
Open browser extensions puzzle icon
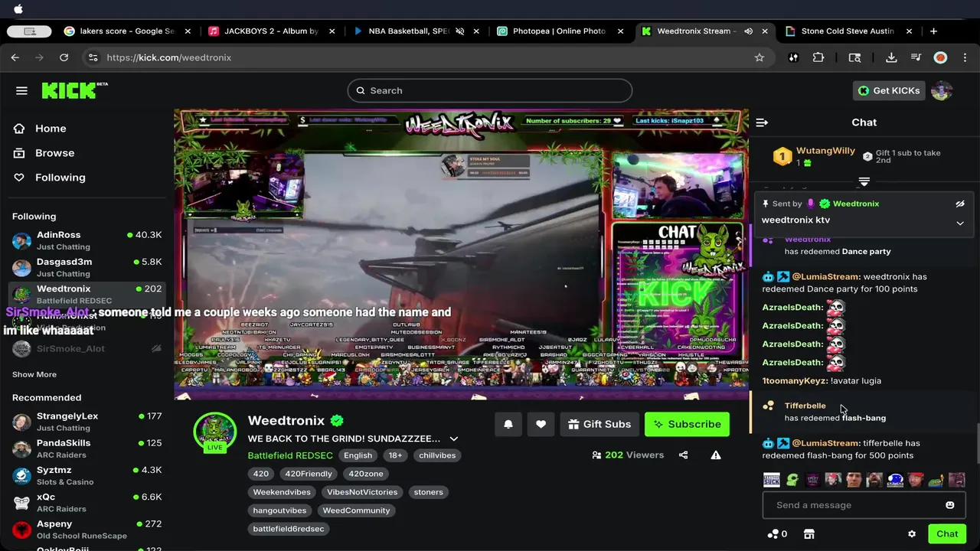(818, 57)
